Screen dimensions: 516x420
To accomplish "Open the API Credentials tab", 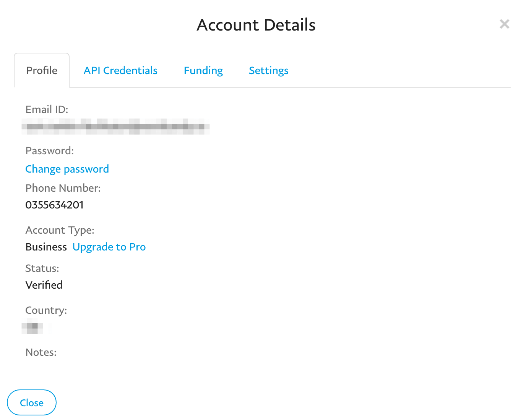I will (x=120, y=71).
